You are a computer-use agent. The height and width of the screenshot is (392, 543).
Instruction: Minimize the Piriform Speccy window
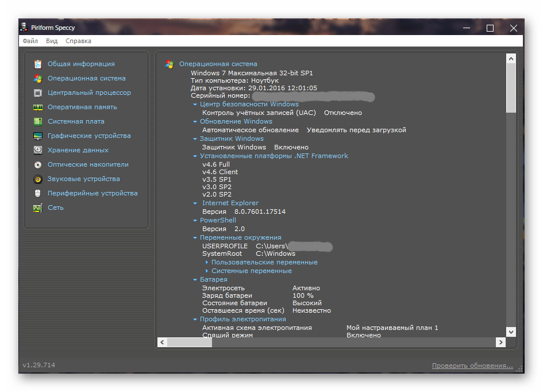467,28
